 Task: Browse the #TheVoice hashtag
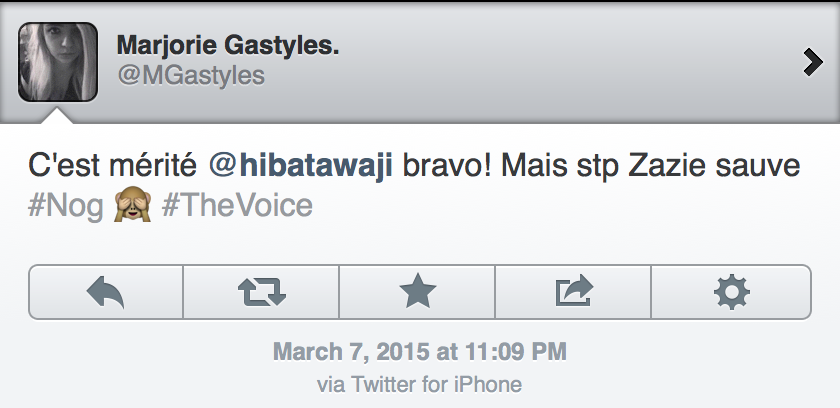[236, 206]
